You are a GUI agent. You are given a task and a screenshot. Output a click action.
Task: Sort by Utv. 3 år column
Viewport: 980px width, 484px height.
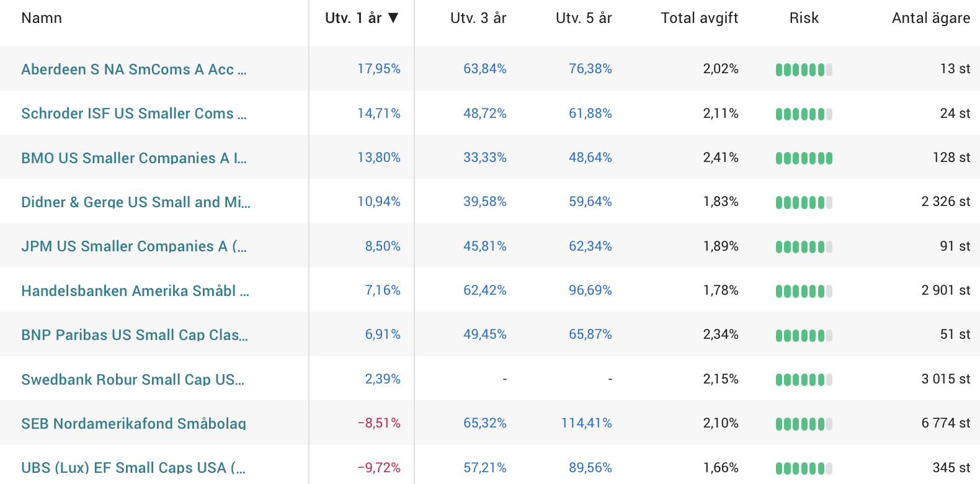[x=478, y=18]
